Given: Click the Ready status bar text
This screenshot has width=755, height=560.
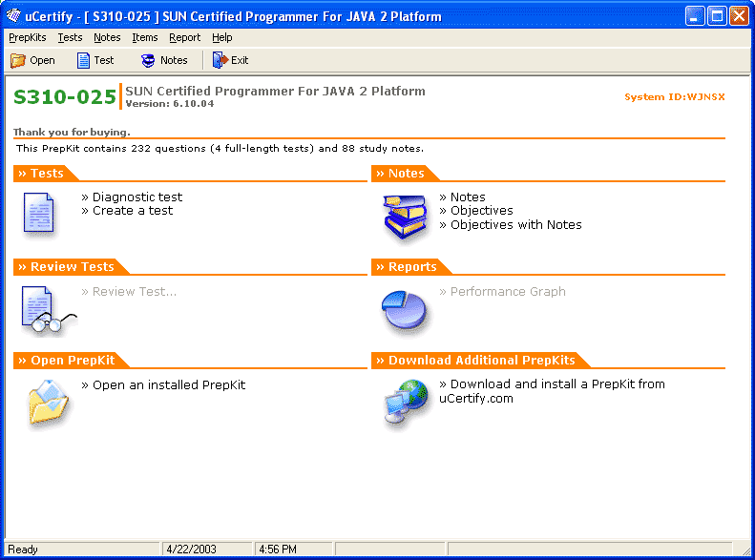Looking at the screenshot, I should coord(23,550).
